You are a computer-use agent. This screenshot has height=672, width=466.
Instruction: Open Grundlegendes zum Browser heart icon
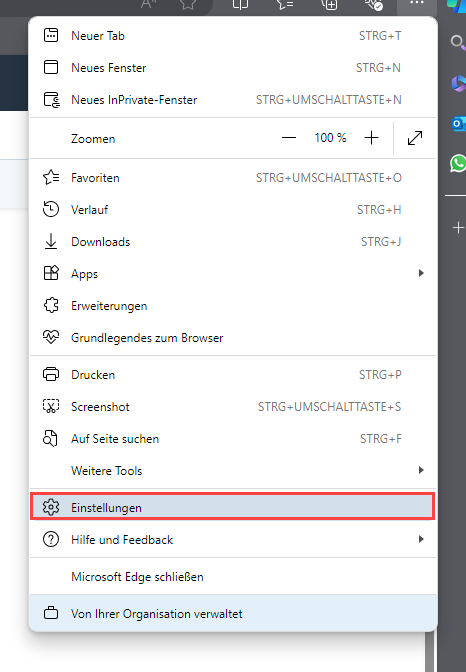point(233,338)
